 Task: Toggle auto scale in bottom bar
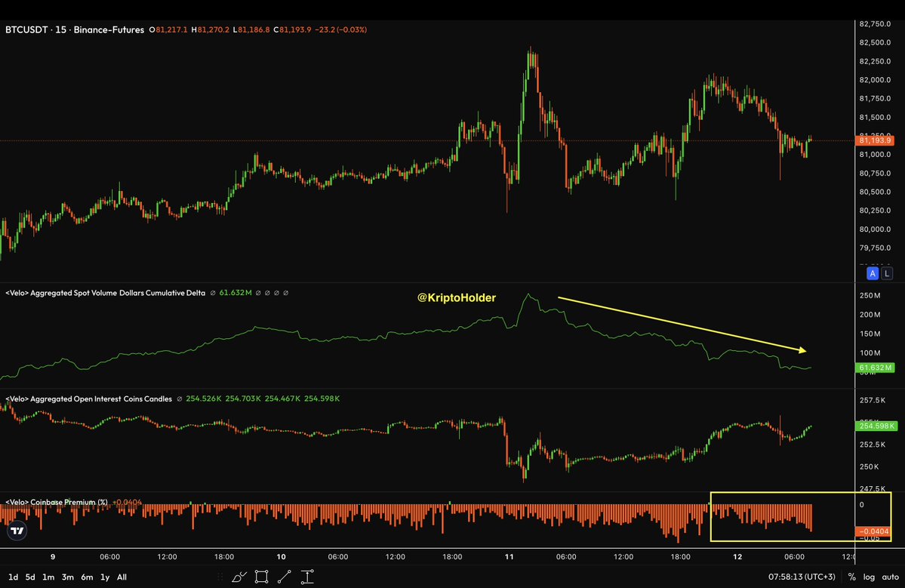tap(891, 577)
